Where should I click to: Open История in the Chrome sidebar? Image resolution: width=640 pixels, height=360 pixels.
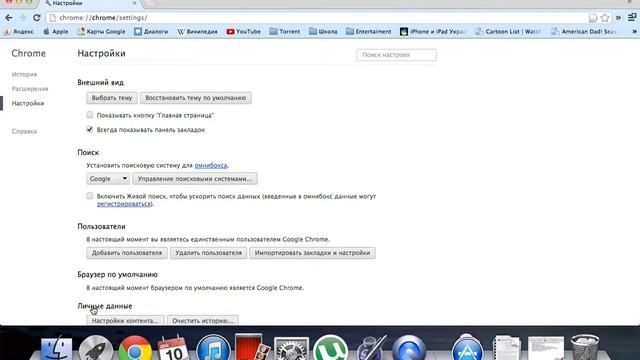pos(24,74)
